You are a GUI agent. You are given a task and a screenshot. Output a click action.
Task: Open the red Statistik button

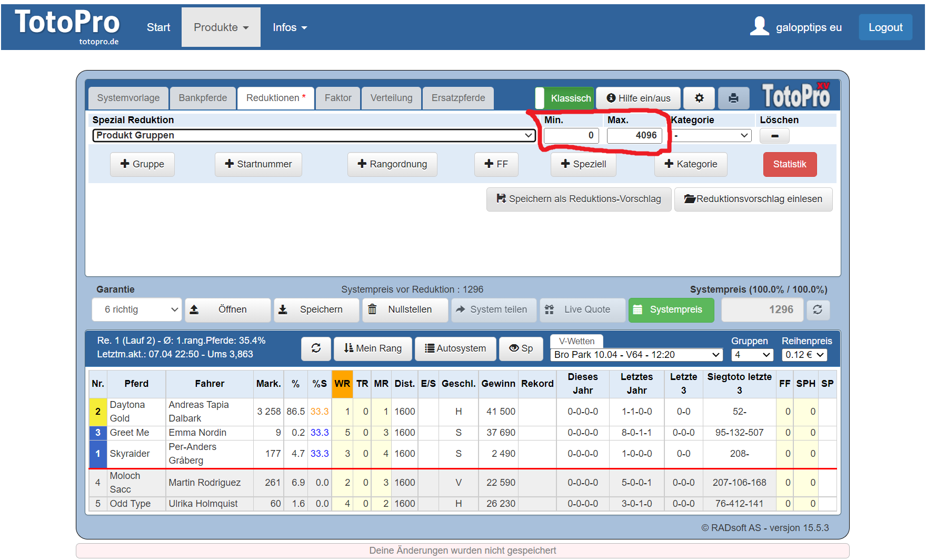790,164
